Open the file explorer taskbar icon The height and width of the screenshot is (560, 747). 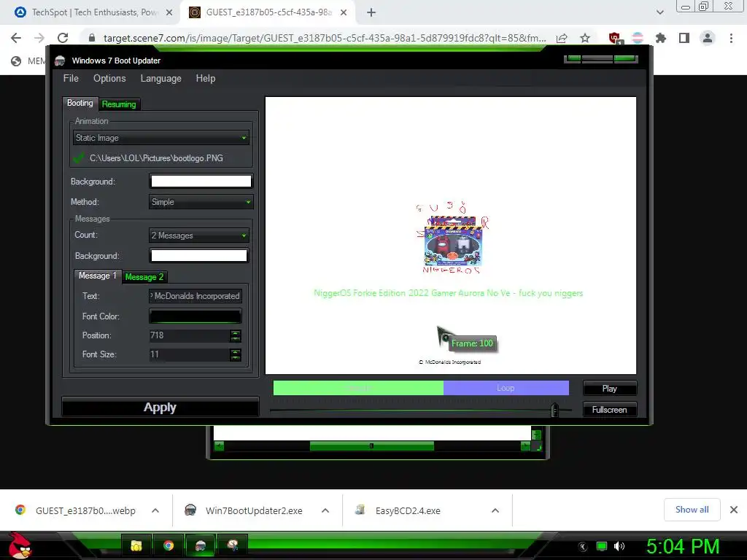[136, 545]
